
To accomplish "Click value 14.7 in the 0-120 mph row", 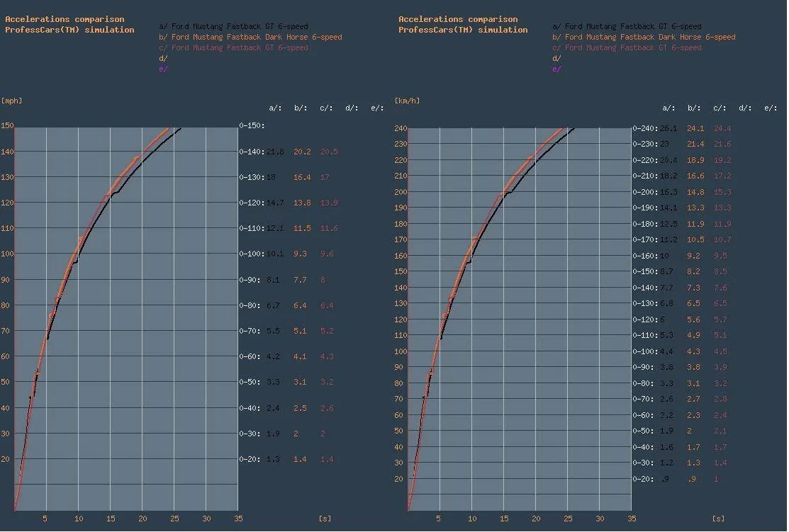I will pyautogui.click(x=275, y=203).
